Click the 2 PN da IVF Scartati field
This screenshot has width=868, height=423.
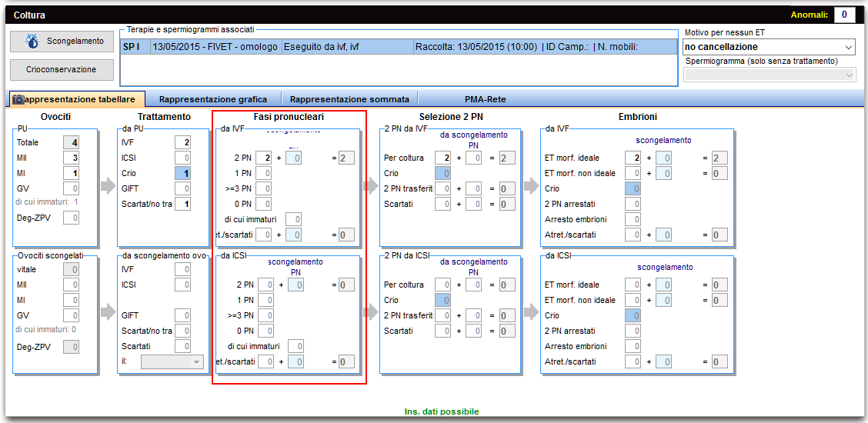(x=443, y=204)
